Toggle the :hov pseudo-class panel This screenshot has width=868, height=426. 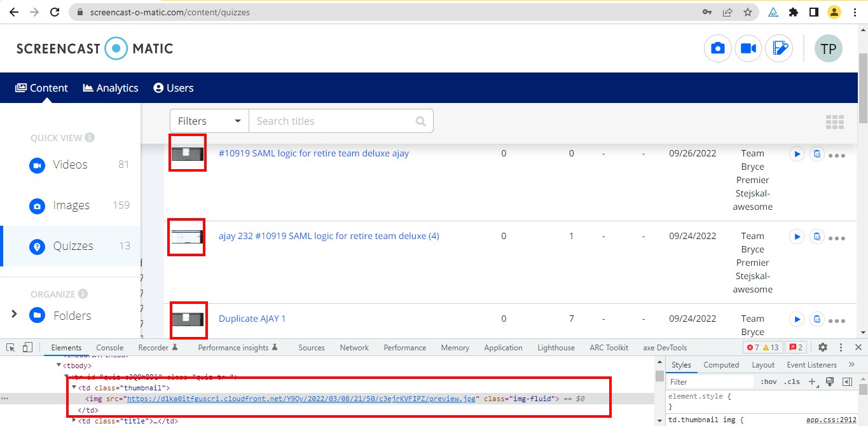coord(768,381)
